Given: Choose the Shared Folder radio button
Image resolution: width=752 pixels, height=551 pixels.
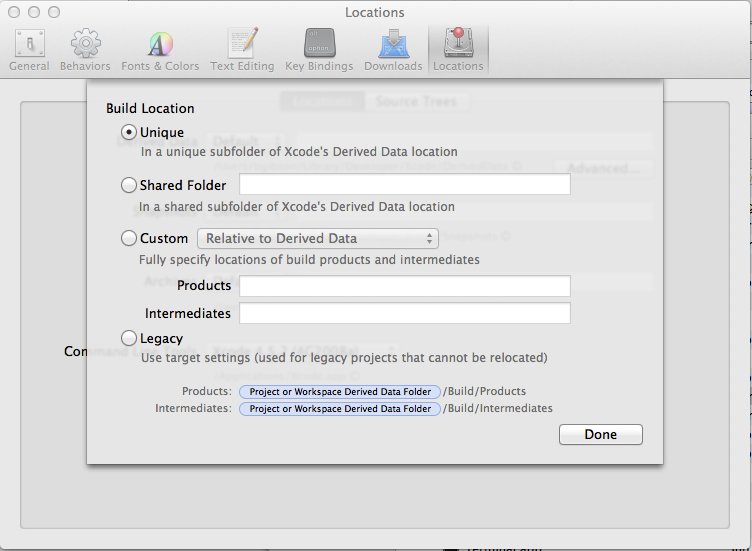Looking at the screenshot, I should click(x=128, y=185).
